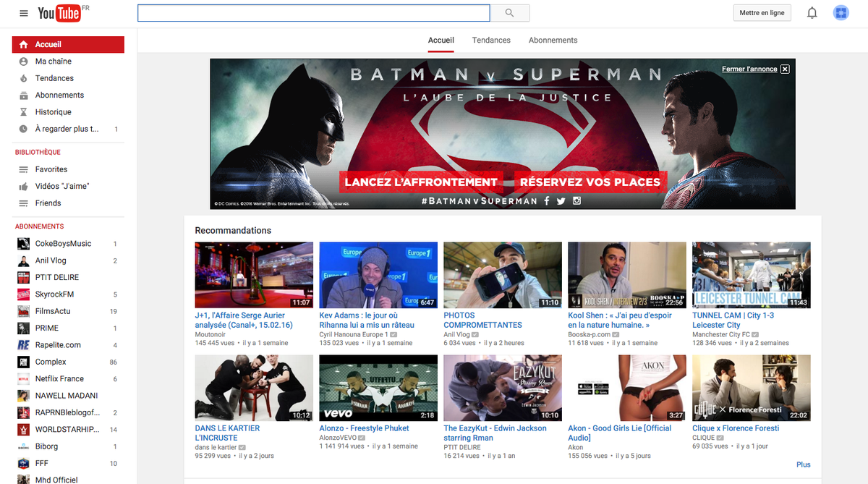Click the Tendances flame icon in sidebar
The height and width of the screenshot is (484, 868).
click(23, 78)
